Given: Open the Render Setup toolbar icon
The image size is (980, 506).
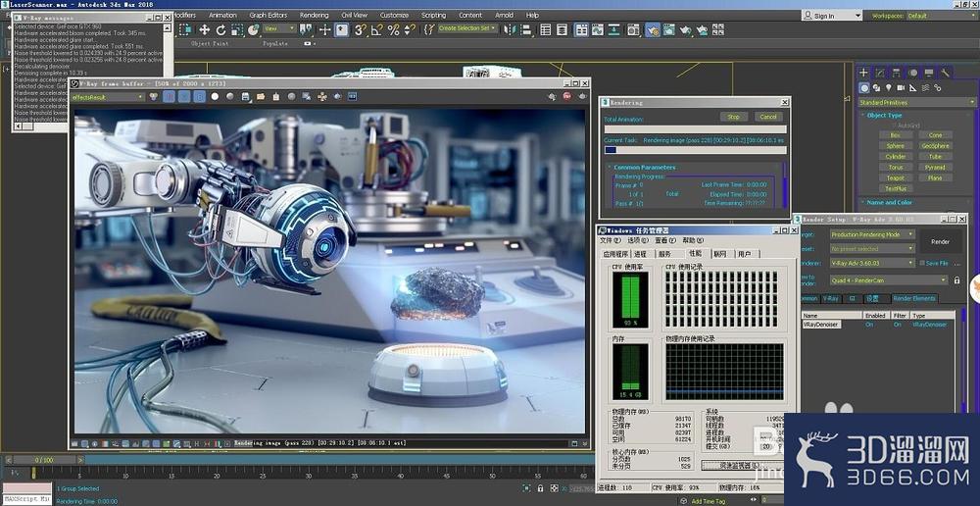Looking at the screenshot, I should (653, 29).
